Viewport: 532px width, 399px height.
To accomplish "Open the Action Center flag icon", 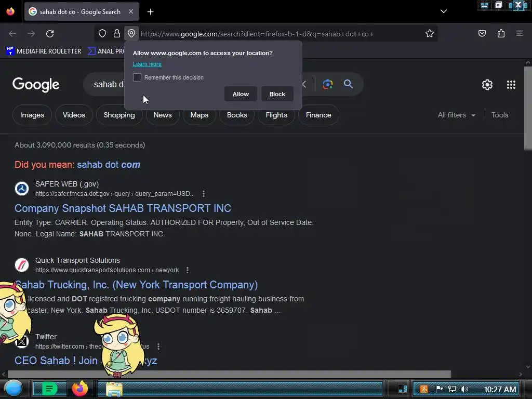I will click(x=439, y=389).
